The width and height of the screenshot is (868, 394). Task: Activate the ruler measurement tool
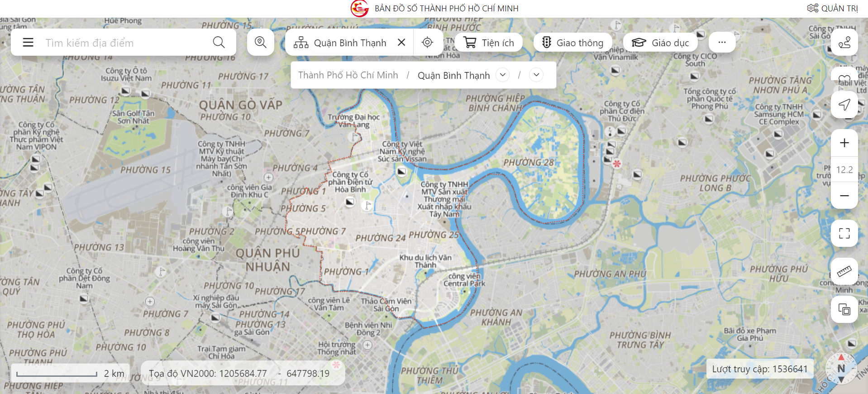(844, 272)
